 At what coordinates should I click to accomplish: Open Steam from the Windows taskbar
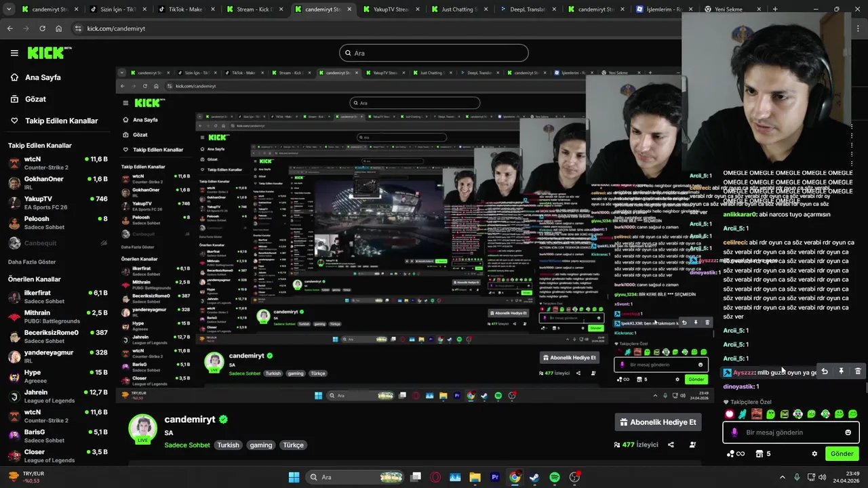(x=534, y=477)
